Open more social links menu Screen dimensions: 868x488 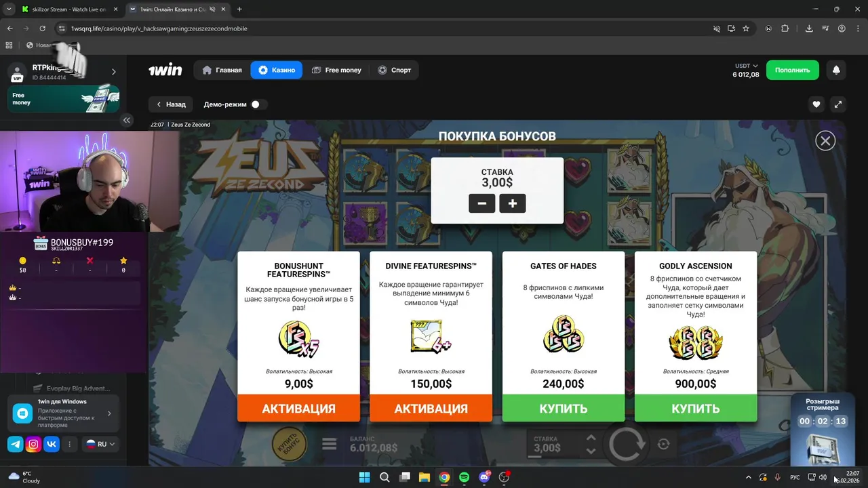point(69,444)
